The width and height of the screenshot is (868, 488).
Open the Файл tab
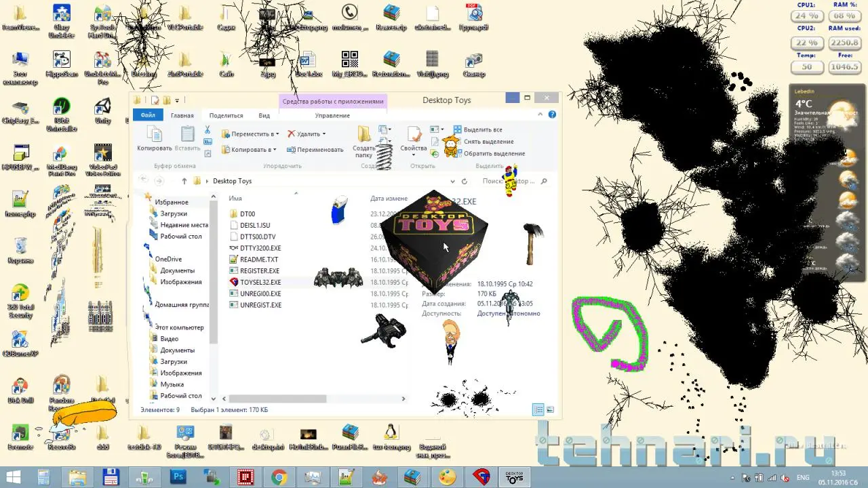[x=148, y=116]
